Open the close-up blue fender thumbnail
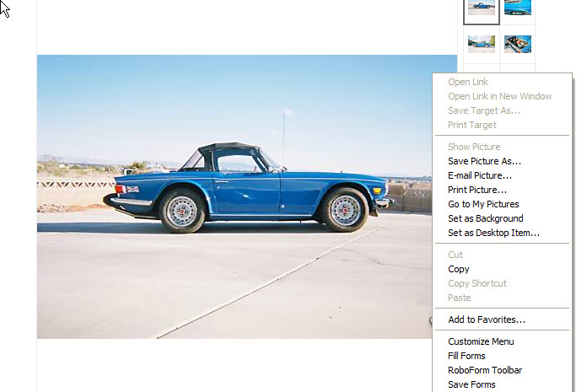This screenshot has height=392, width=587. pyautogui.click(x=518, y=8)
